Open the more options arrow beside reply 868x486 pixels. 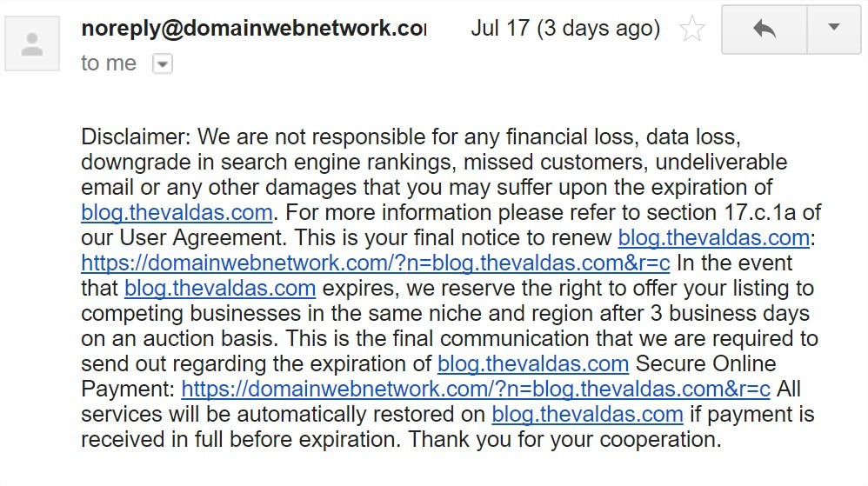834,29
